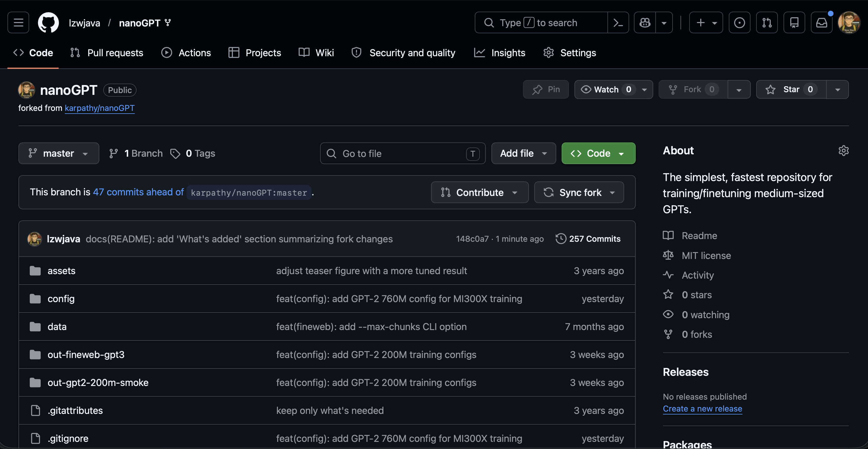The width and height of the screenshot is (868, 449).
Task: Open the Add file dropdown
Action: click(x=524, y=153)
